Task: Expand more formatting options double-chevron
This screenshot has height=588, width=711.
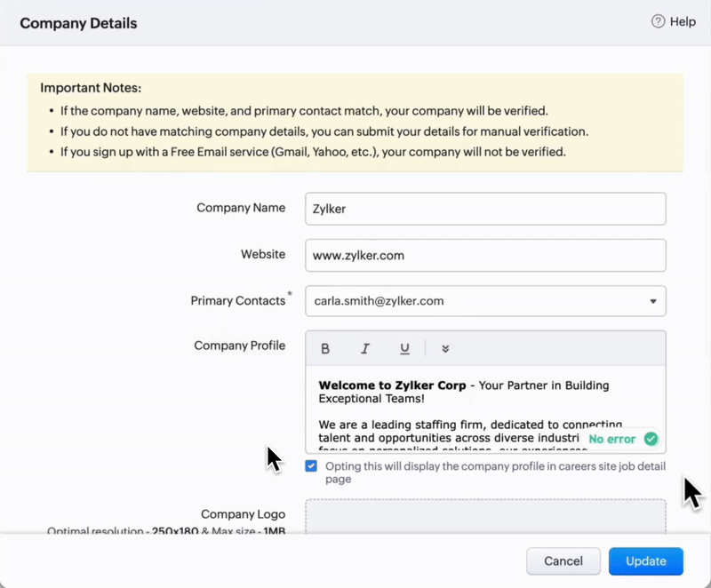Action: click(x=445, y=349)
